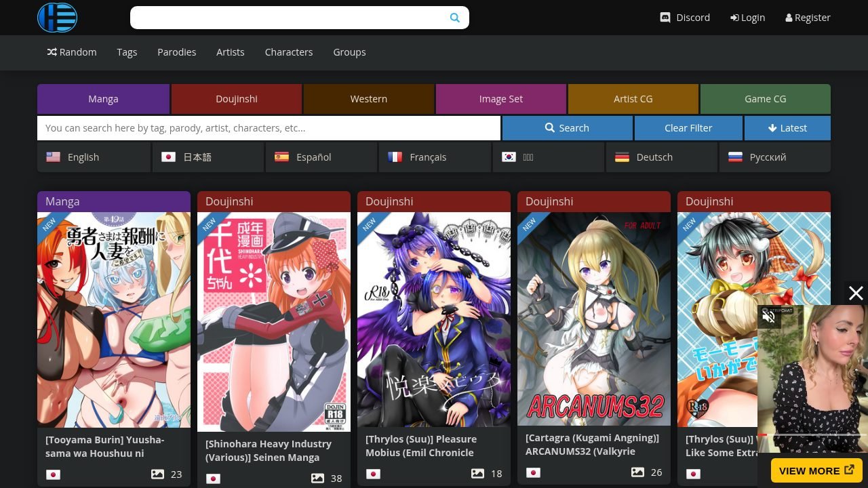Click the Japan flag under Shinohara Heavy Industry entry
This screenshot has height=488, width=868.
[x=213, y=479]
